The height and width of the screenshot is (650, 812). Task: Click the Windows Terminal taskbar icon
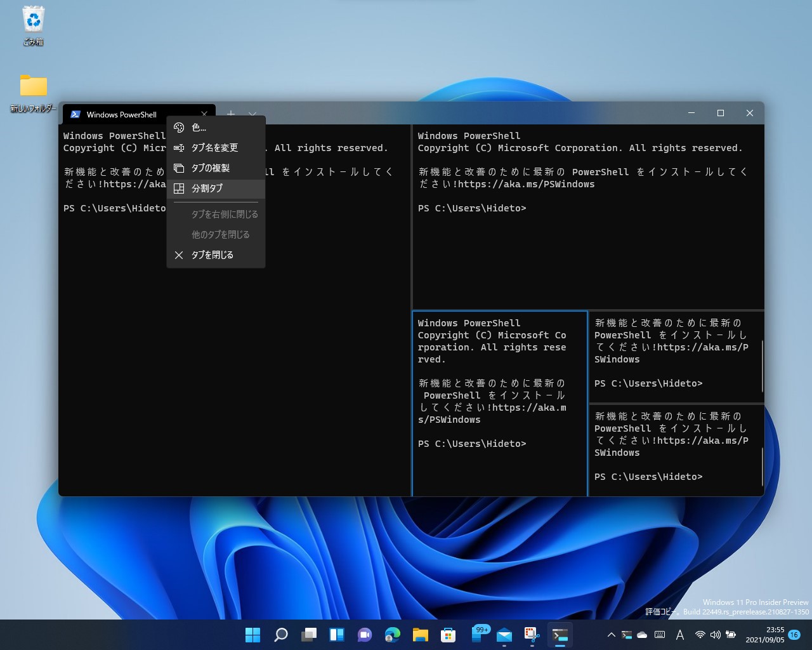(x=560, y=635)
